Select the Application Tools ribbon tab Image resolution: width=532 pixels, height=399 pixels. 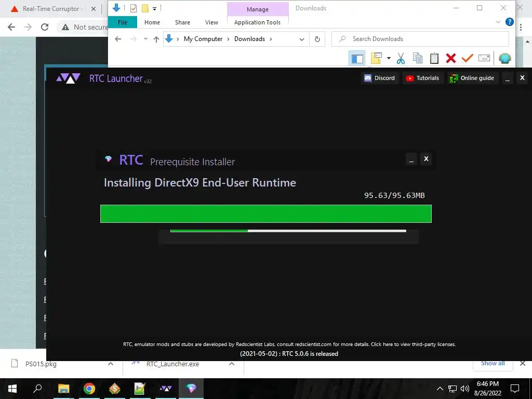[x=257, y=22]
